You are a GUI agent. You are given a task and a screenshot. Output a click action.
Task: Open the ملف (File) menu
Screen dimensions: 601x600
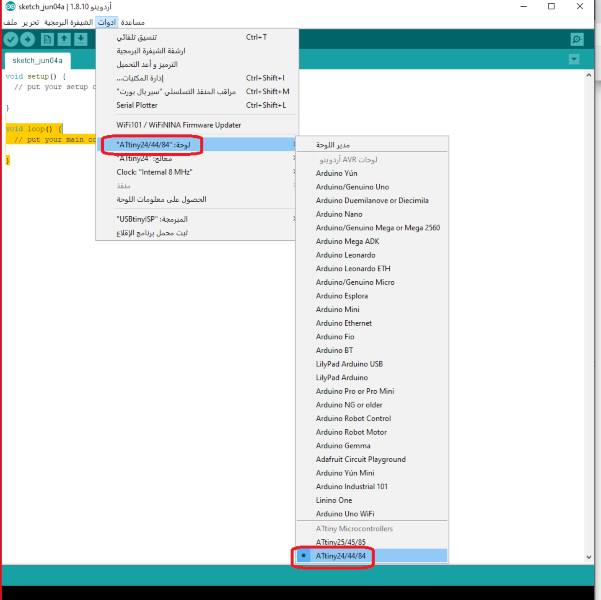click(10, 23)
